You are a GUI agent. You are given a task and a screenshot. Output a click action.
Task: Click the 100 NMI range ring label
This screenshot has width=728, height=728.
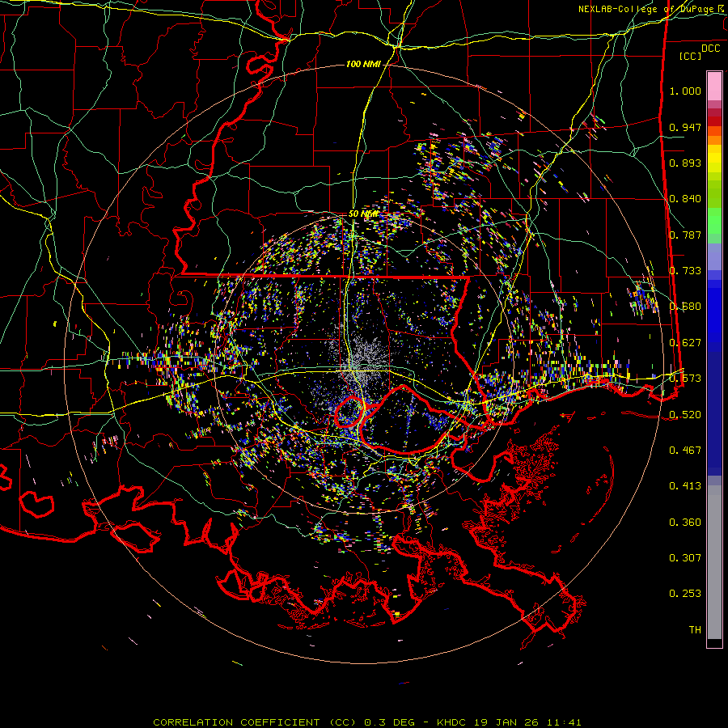363,64
